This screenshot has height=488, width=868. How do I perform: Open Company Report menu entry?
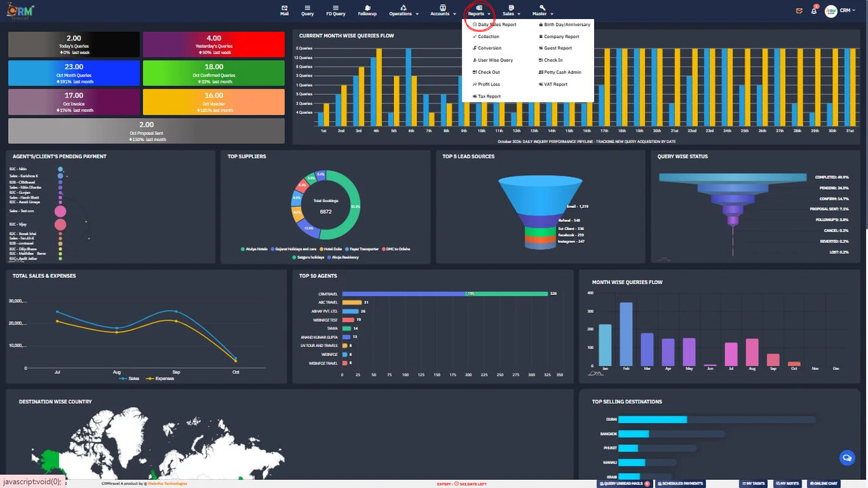point(559,37)
